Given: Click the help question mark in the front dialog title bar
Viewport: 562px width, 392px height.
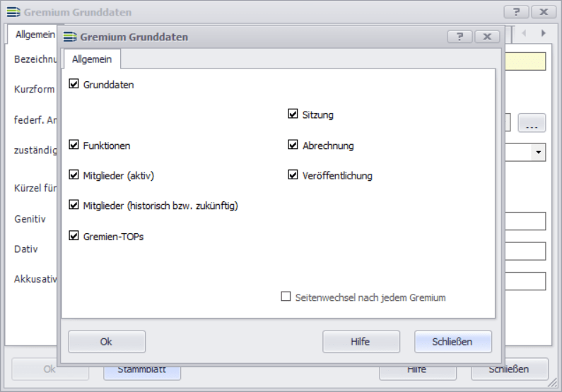Looking at the screenshot, I should (x=459, y=37).
